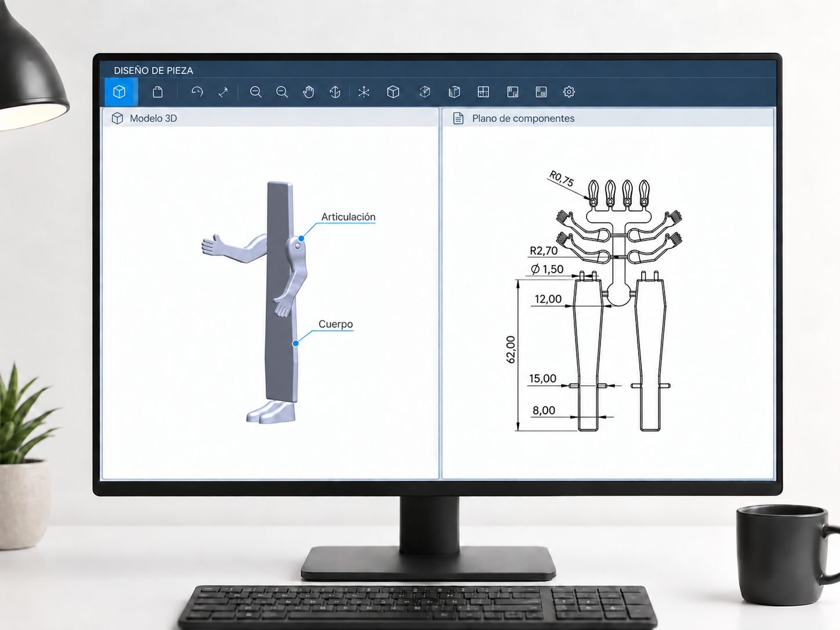Open settings with the gear icon

569,92
